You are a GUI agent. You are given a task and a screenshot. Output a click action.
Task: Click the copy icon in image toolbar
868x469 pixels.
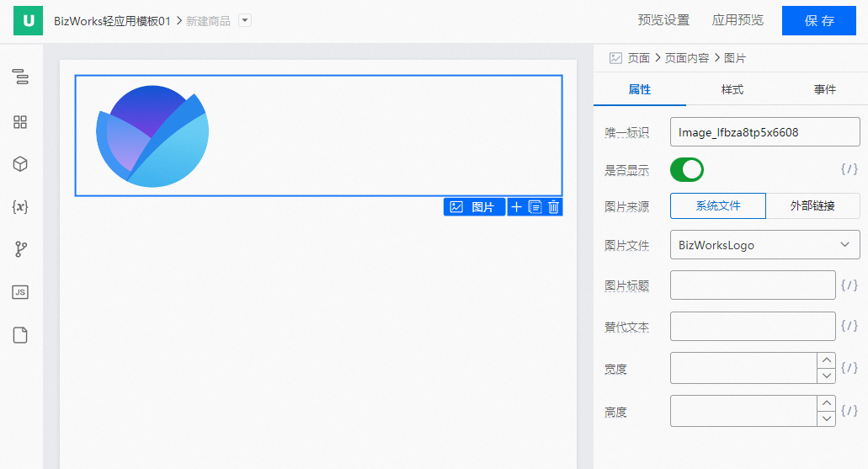pyautogui.click(x=535, y=207)
